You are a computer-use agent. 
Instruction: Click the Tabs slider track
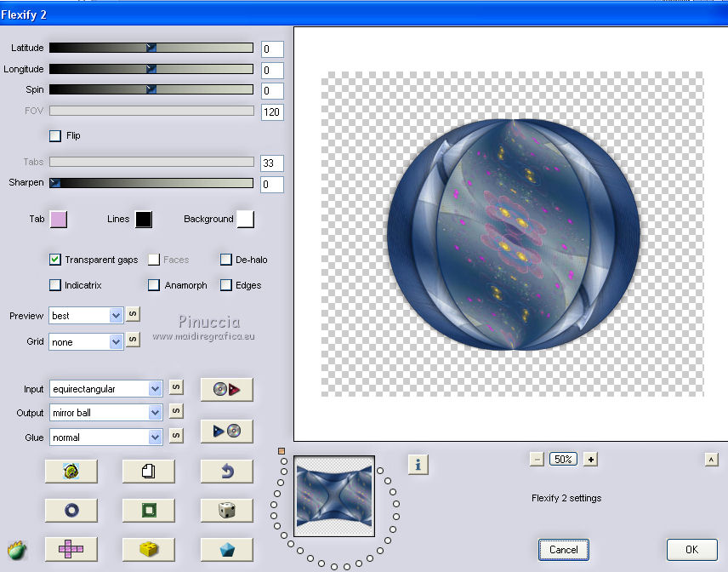click(x=151, y=162)
